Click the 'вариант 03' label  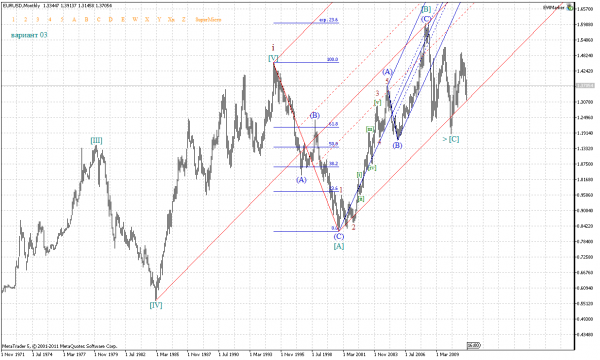pyautogui.click(x=29, y=35)
